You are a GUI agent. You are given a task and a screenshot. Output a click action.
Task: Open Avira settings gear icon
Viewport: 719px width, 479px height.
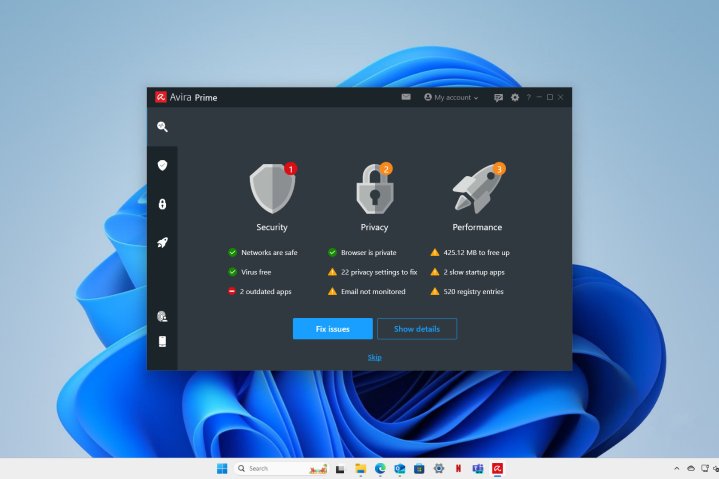pos(515,98)
